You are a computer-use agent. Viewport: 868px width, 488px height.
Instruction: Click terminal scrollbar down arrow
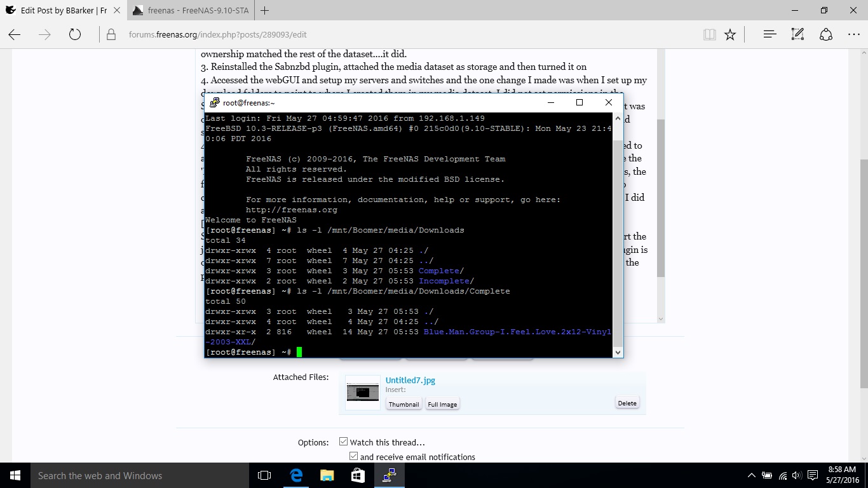point(618,352)
